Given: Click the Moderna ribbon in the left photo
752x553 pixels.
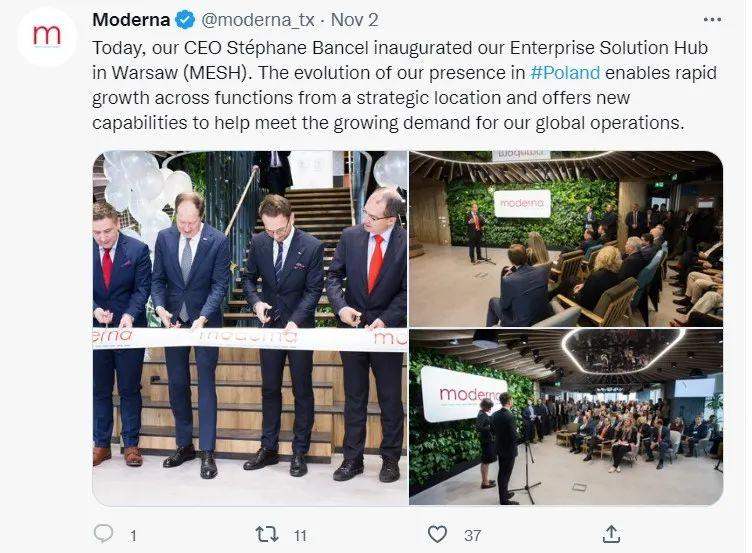Looking at the screenshot, I should click(250, 339).
